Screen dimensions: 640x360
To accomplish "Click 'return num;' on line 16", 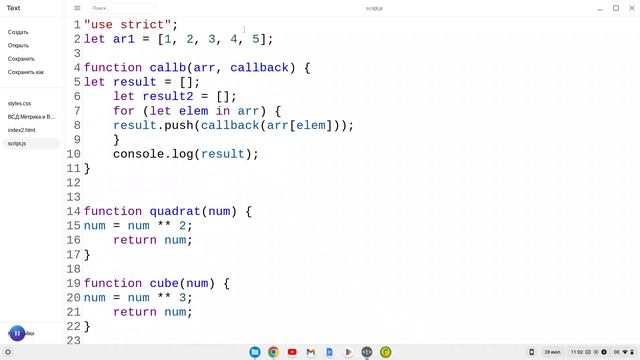I will pyautogui.click(x=153, y=240).
